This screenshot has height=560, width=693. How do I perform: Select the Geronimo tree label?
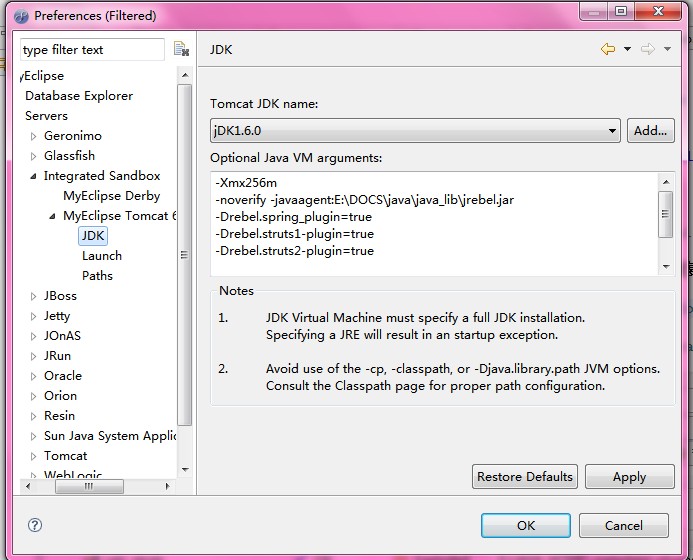[x=72, y=136]
